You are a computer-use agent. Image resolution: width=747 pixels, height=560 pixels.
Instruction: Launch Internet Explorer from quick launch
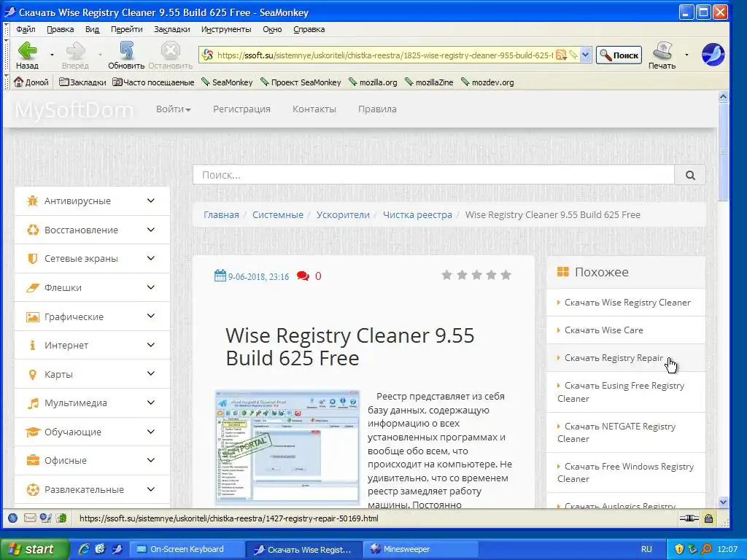click(x=84, y=549)
